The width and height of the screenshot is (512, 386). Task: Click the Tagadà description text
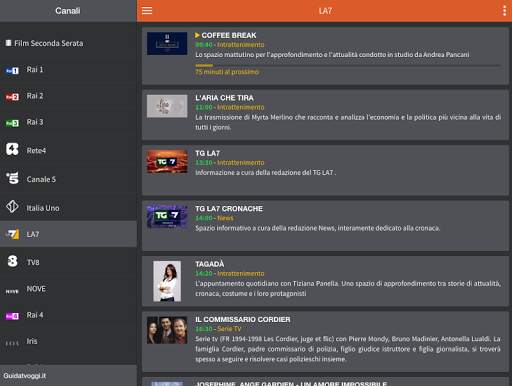click(x=348, y=289)
